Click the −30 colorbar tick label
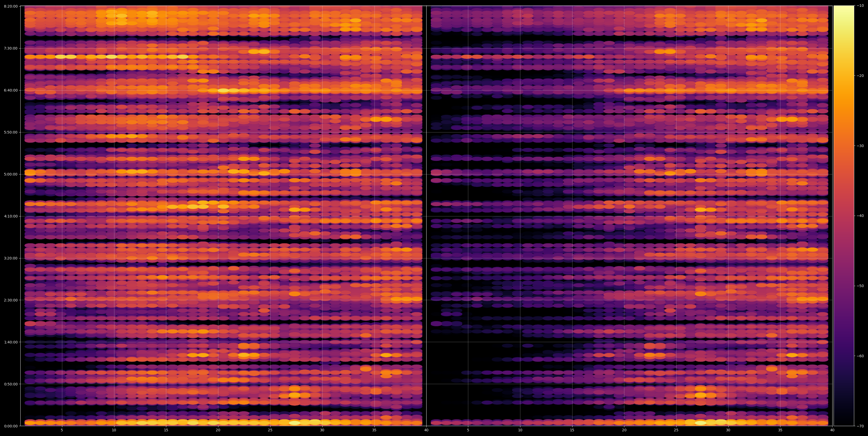Screen dimensions: 868x436 coord(860,146)
